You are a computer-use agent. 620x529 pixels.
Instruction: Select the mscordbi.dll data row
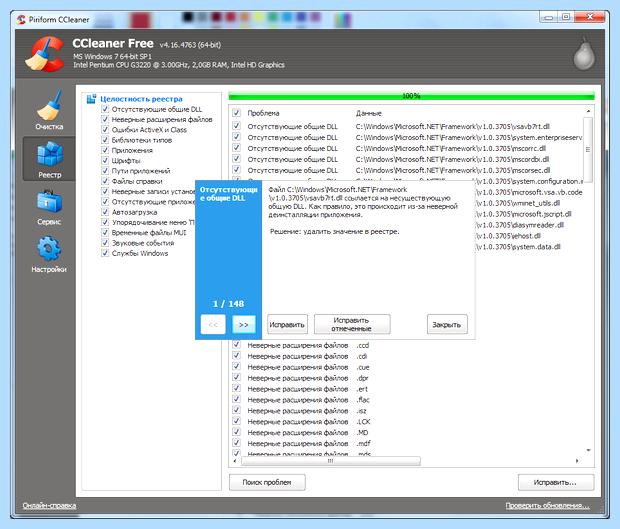407,159
